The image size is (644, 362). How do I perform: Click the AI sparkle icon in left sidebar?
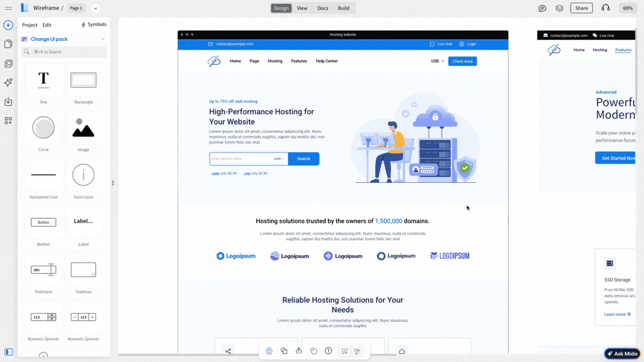coord(8,82)
